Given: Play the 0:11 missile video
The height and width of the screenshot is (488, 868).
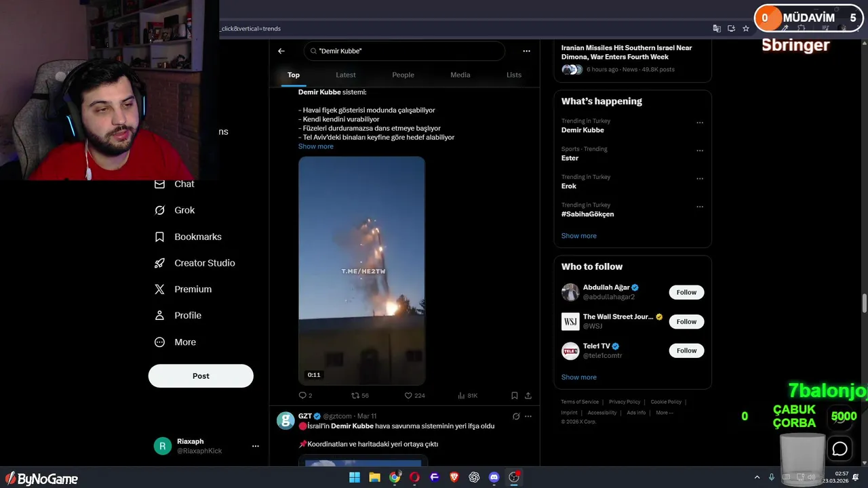Looking at the screenshot, I should tap(361, 271).
